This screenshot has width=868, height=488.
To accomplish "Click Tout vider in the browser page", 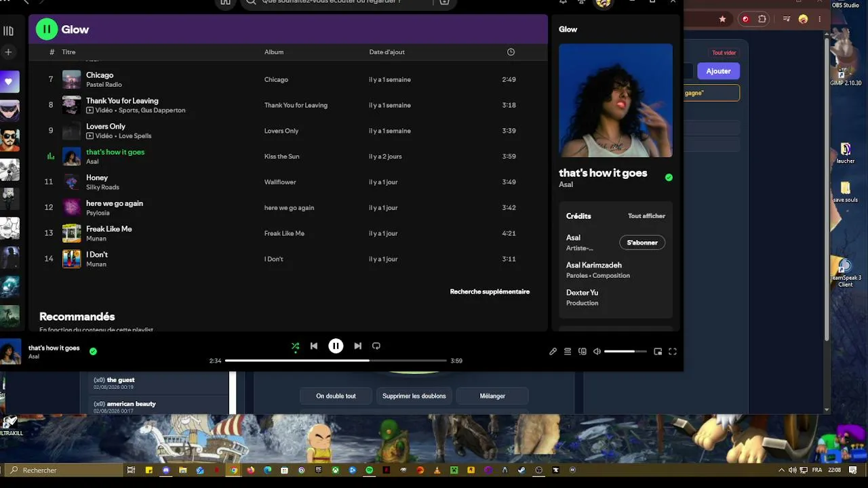I will tap(724, 53).
